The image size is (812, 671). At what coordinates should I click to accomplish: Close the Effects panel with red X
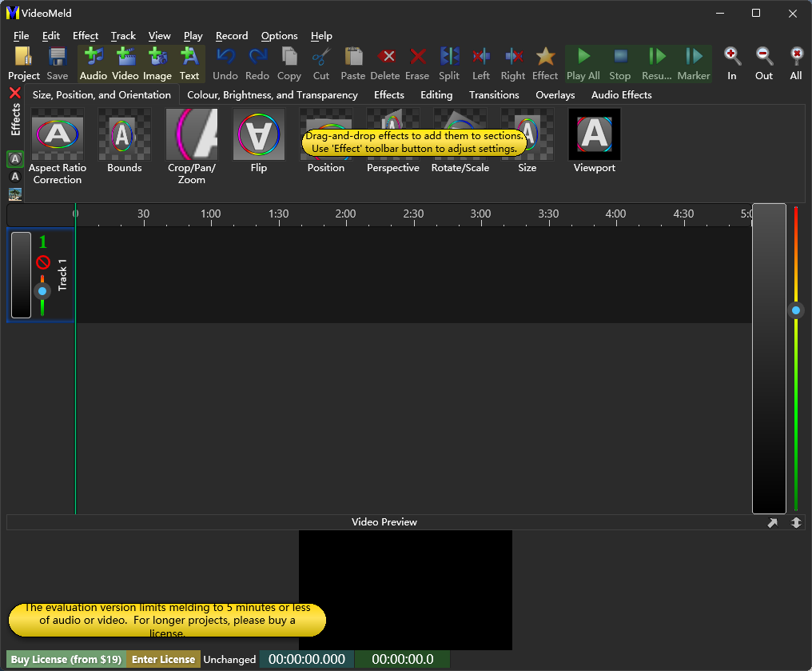coord(15,94)
